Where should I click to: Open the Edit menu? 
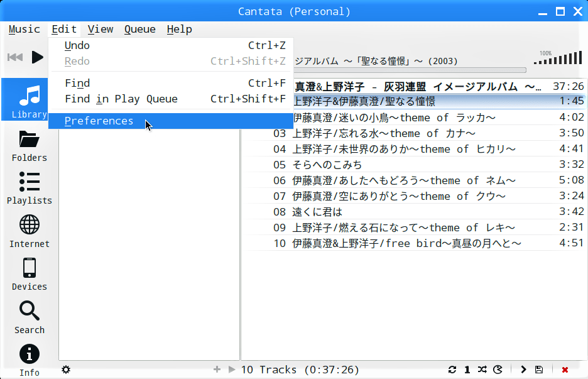pyautogui.click(x=64, y=30)
